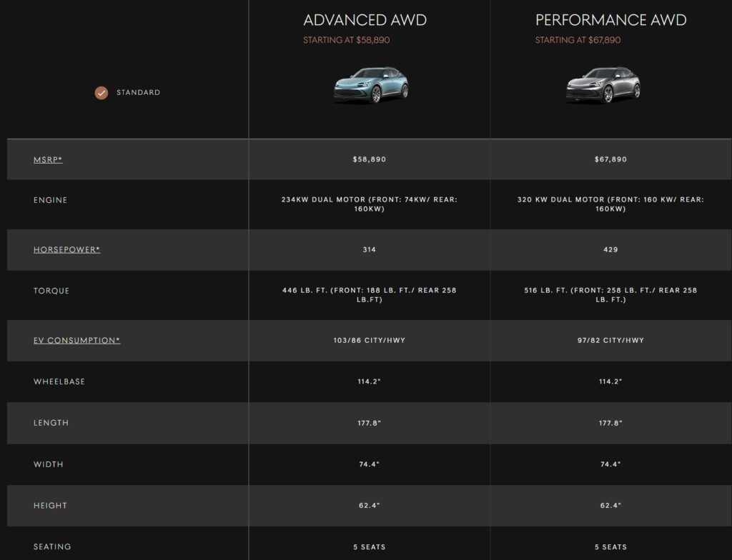Click the 103/86 City/Hwy consumption value
Viewport: 732px width, 560px height.
(369, 341)
